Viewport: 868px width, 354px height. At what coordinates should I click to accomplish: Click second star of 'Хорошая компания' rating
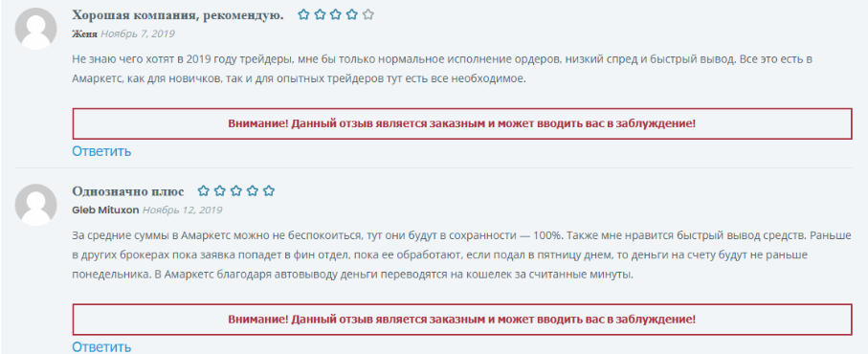click(x=320, y=15)
